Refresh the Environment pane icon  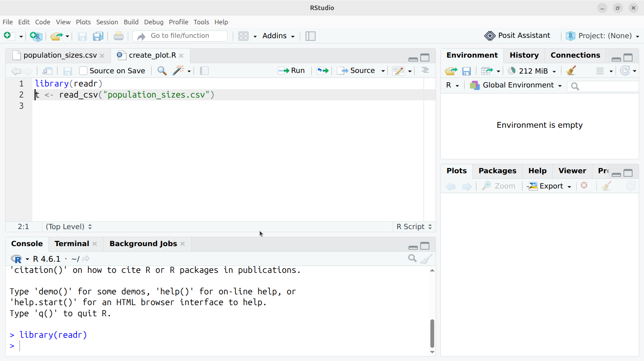[x=625, y=71]
